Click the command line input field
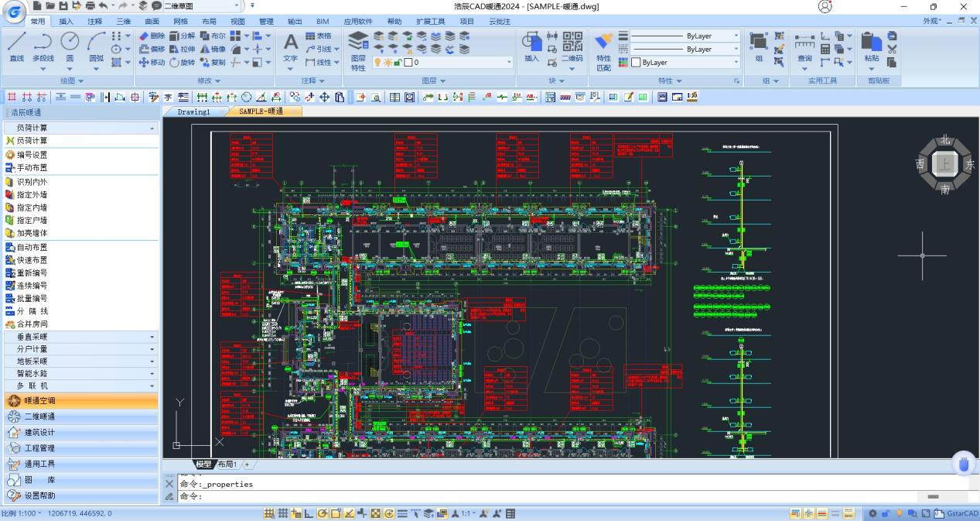Image resolution: width=980 pixels, height=521 pixels. pyautogui.click(x=541, y=496)
